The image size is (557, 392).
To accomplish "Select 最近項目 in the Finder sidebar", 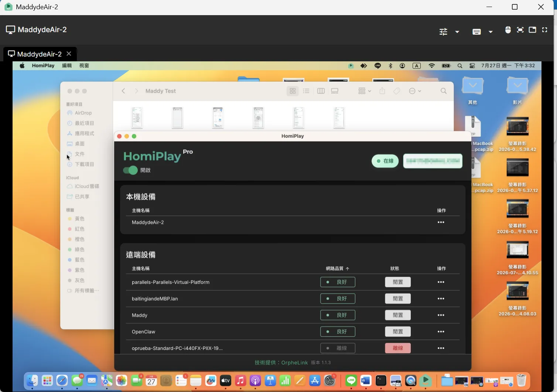I will [81, 123].
